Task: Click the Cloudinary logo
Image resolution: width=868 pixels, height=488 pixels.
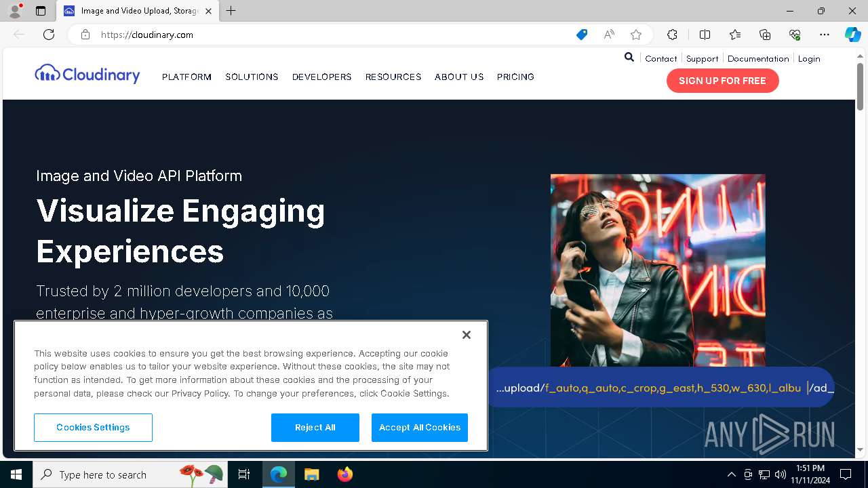Action: (87, 74)
